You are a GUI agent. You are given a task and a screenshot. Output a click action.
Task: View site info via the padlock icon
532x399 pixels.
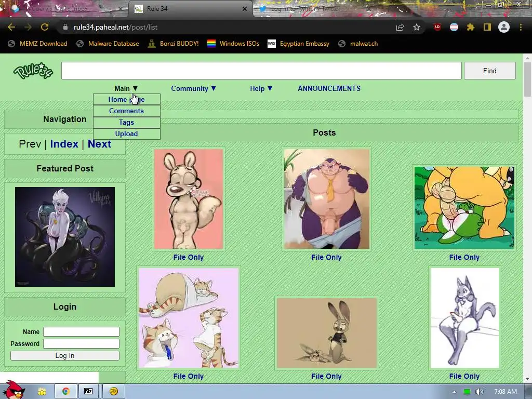[x=65, y=27]
